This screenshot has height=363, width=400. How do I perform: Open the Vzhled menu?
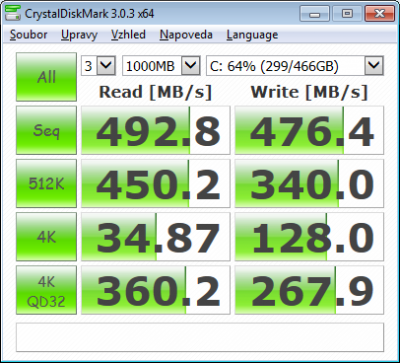coord(128,35)
